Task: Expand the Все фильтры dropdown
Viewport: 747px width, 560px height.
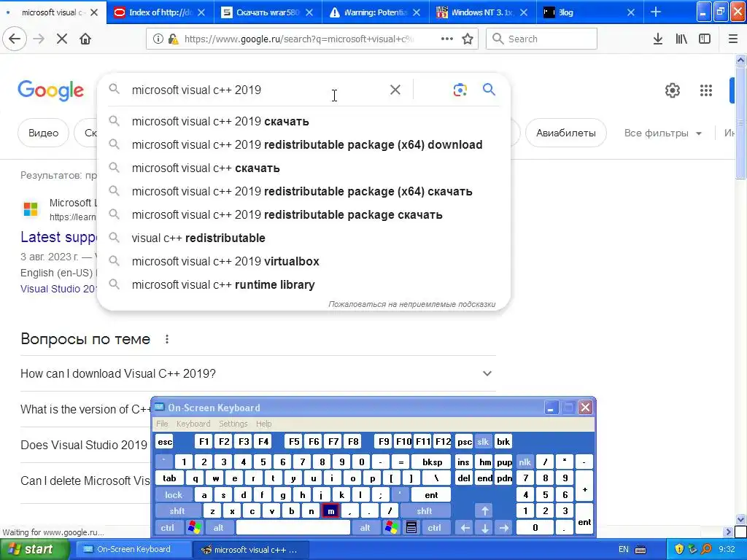Action: pos(662,133)
